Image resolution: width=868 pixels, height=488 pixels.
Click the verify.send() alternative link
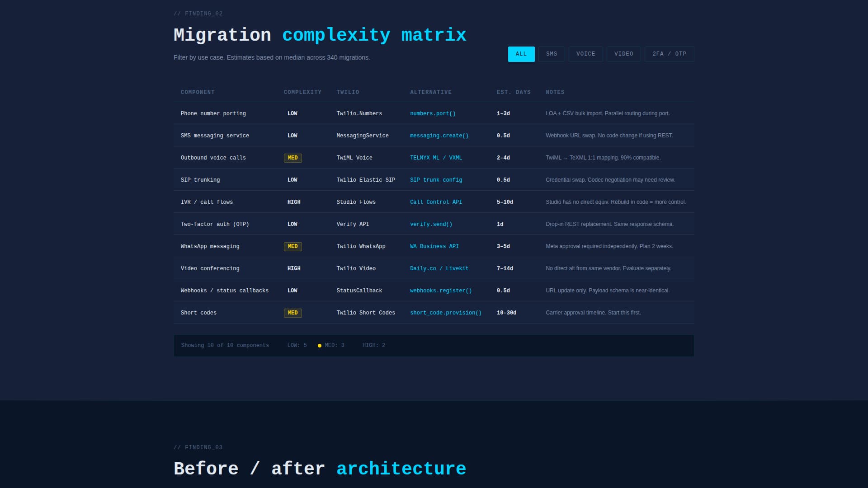point(431,224)
